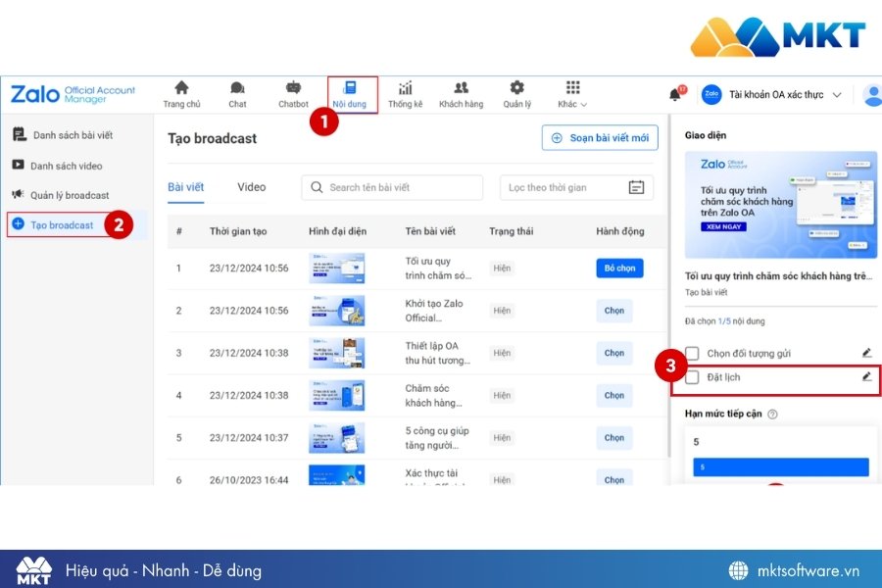The height and width of the screenshot is (588, 882).
Task: Click Bỏ chọn for the first post
Action: (619, 268)
